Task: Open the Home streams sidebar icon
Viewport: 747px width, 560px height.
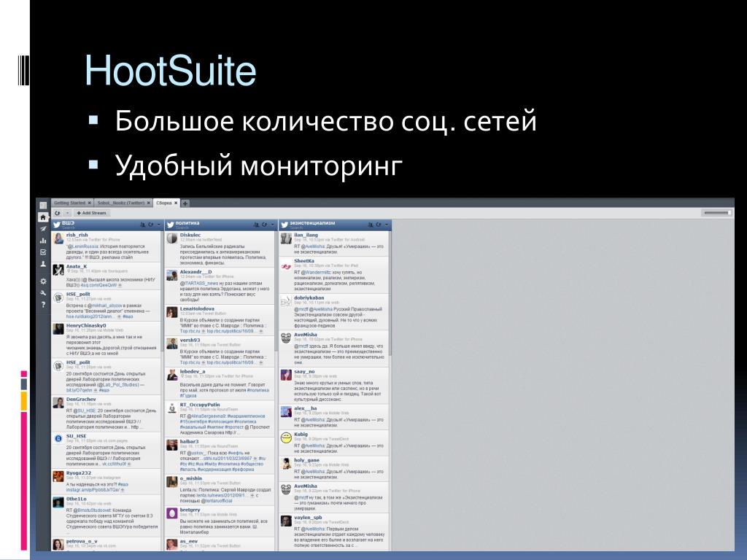Action: pyautogui.click(x=43, y=217)
